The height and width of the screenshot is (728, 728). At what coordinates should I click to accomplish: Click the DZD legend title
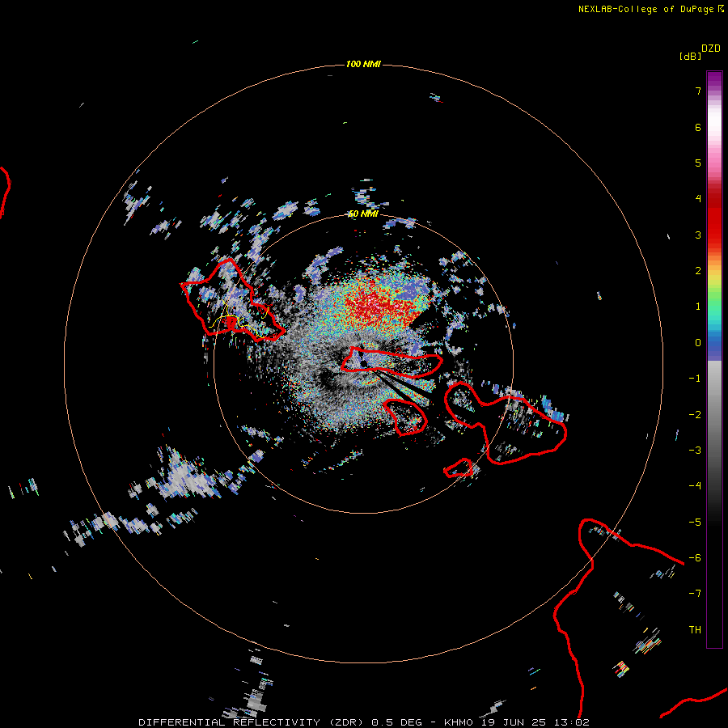coord(711,49)
